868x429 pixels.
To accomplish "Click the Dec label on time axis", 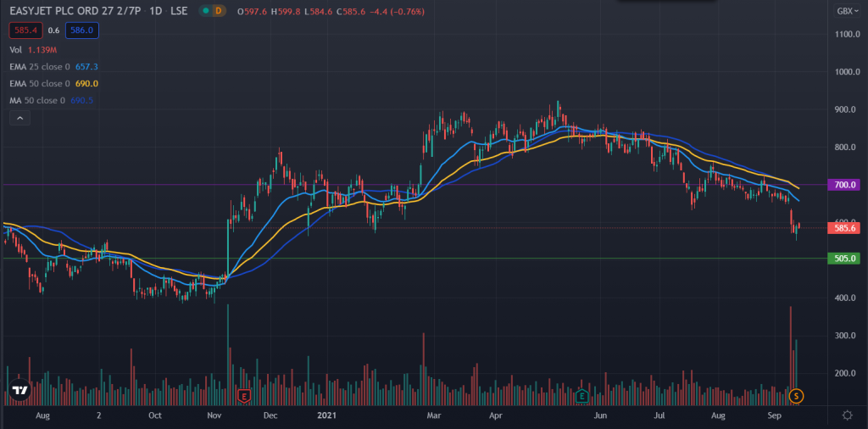I will [270, 415].
